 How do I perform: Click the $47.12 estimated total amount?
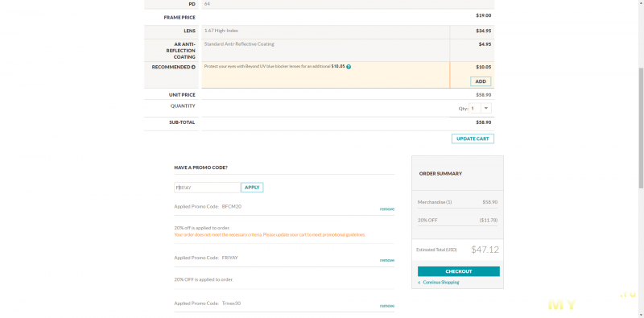click(x=485, y=250)
